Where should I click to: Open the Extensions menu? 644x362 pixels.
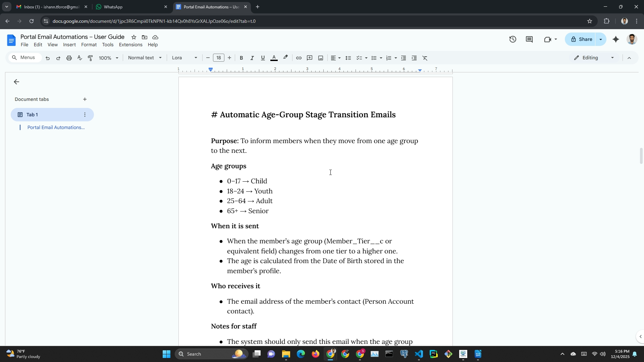(130, 45)
